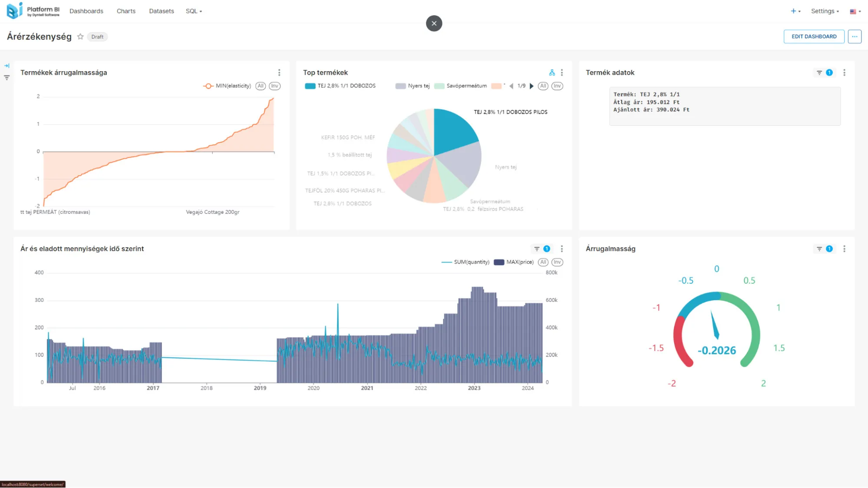This screenshot has height=488, width=868.
Task: Open Termék adatok three-dot menu
Action: 844,73
